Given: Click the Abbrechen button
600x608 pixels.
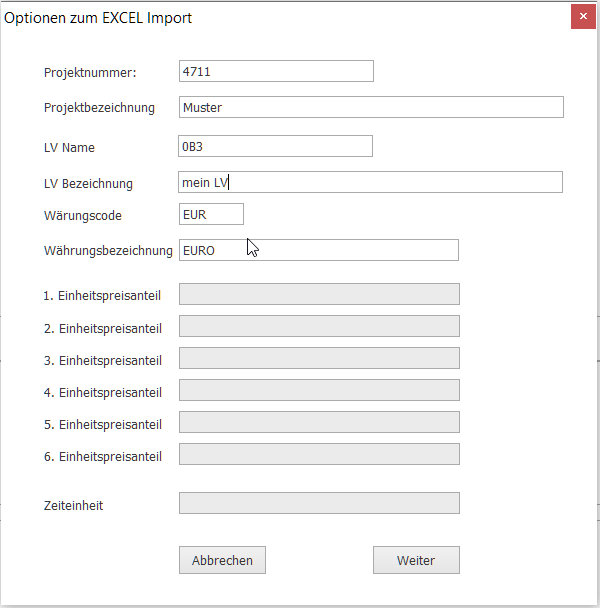Looking at the screenshot, I should coord(222,560).
